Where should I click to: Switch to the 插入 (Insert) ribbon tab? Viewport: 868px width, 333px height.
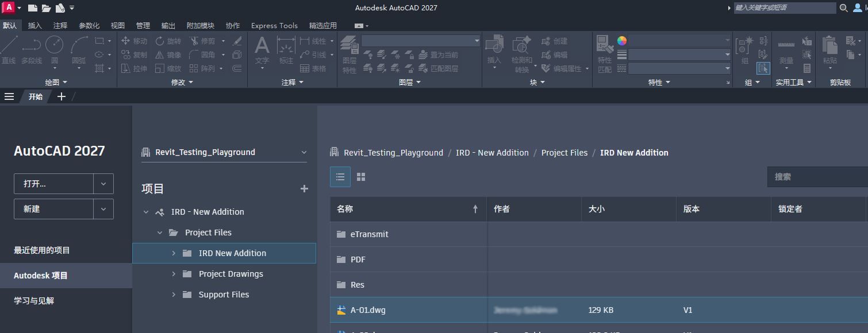click(35, 26)
